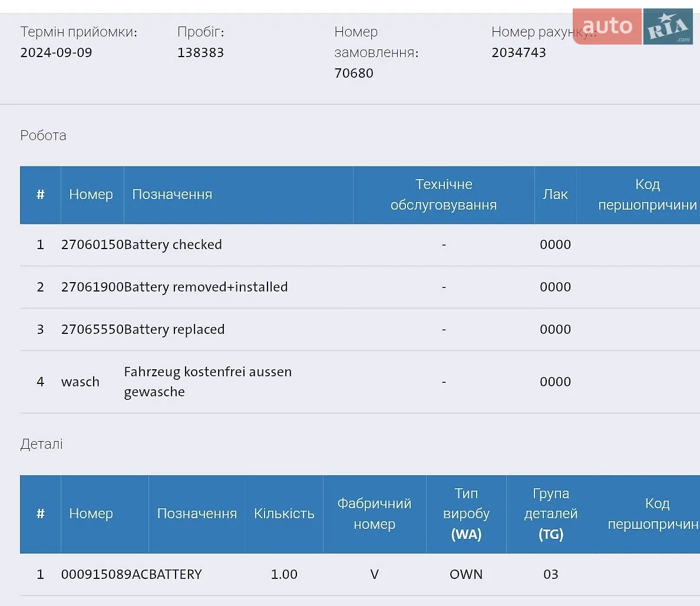Click factory number value 'V'
Screen dimensions: 700x606
pyautogui.click(x=375, y=574)
